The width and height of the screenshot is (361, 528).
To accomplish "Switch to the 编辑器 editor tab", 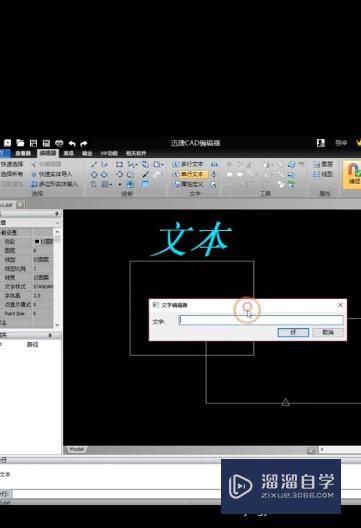I will [48, 153].
